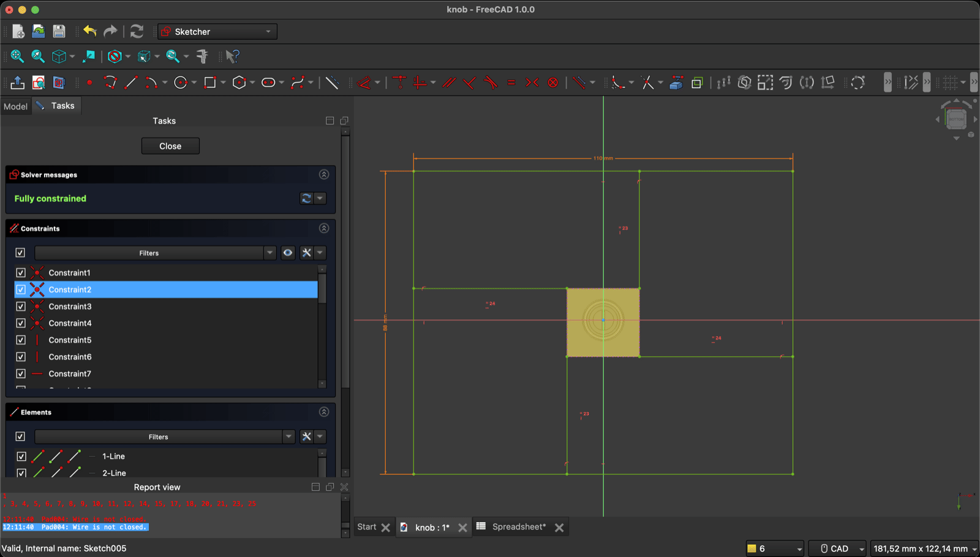Open the solver update options dropdown
The width and height of the screenshot is (980, 557).
[x=320, y=198]
